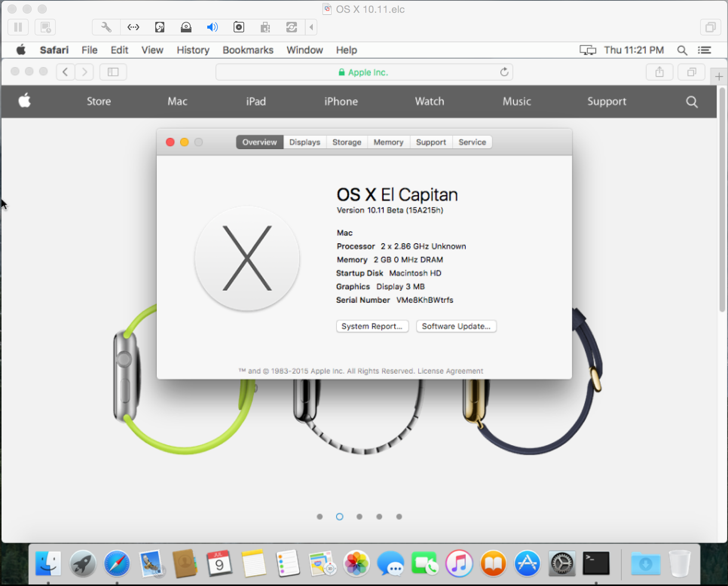Image resolution: width=728 pixels, height=586 pixels.
Task: Click the System Report button
Action: pos(372,326)
